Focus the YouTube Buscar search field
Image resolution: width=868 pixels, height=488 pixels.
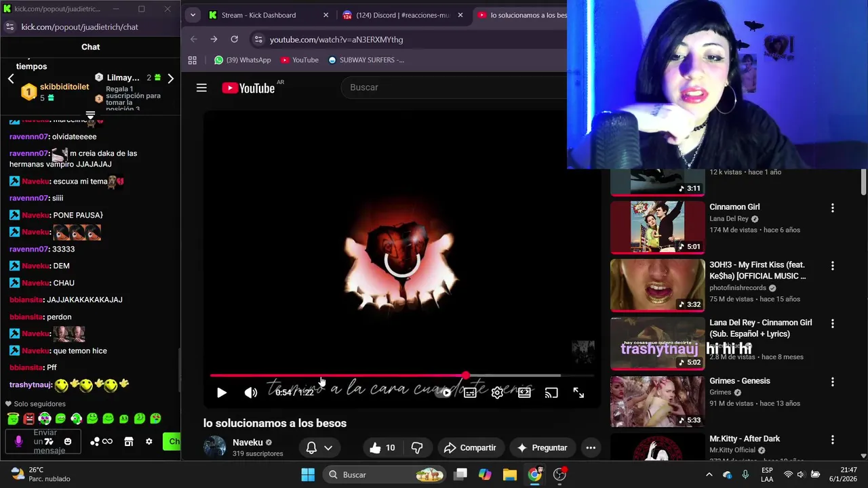point(454,87)
